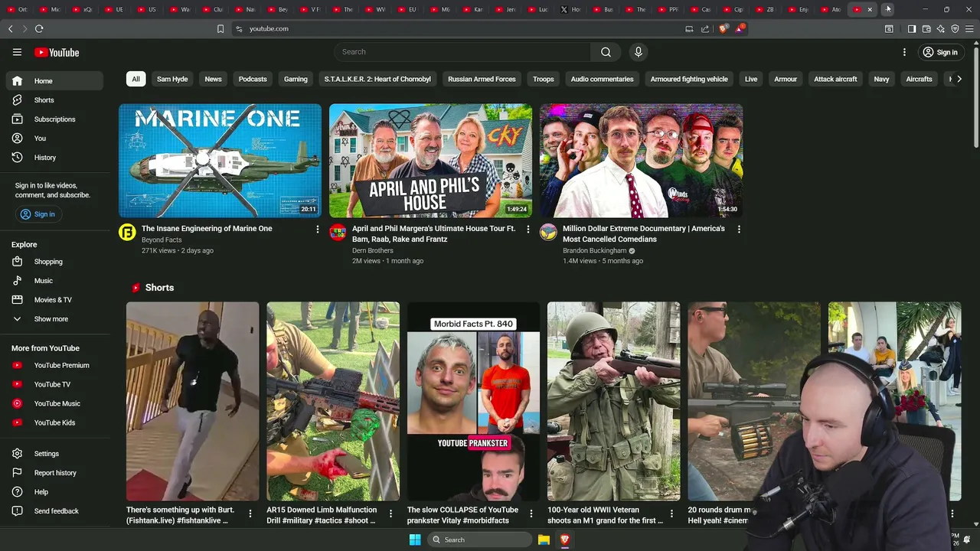
Task: Open Morbid Facts Pt. 840 short thumbnail
Action: click(x=473, y=401)
